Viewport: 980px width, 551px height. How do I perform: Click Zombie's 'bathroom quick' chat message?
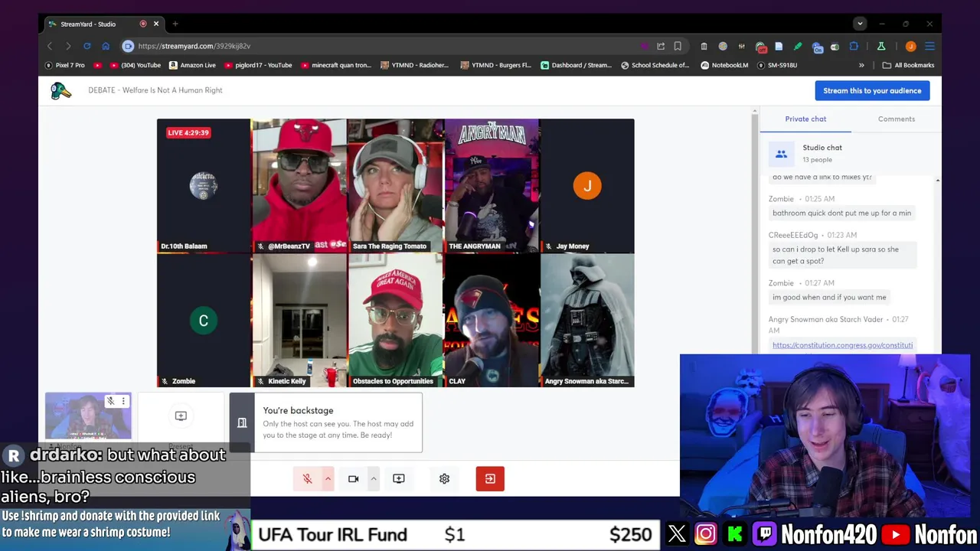coord(841,213)
